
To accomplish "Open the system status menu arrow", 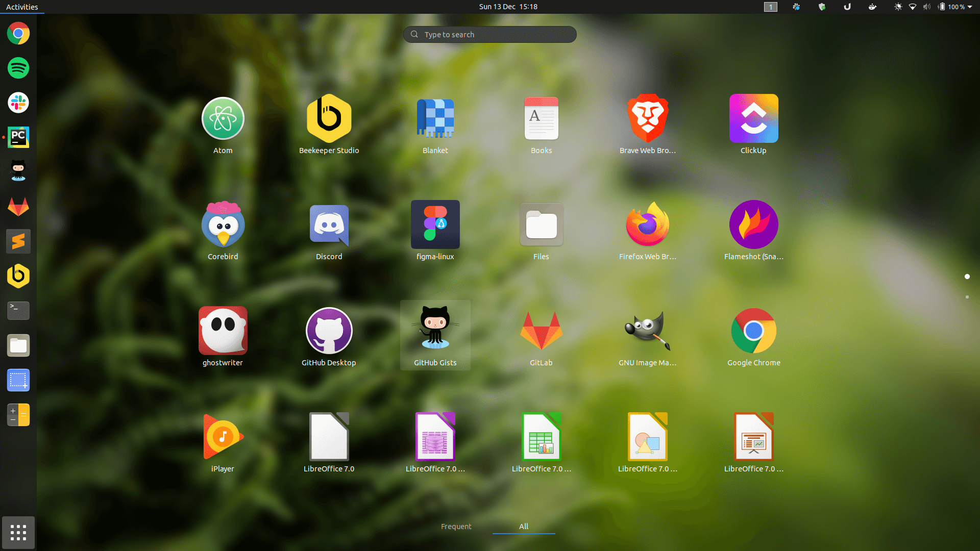I will click(x=970, y=7).
